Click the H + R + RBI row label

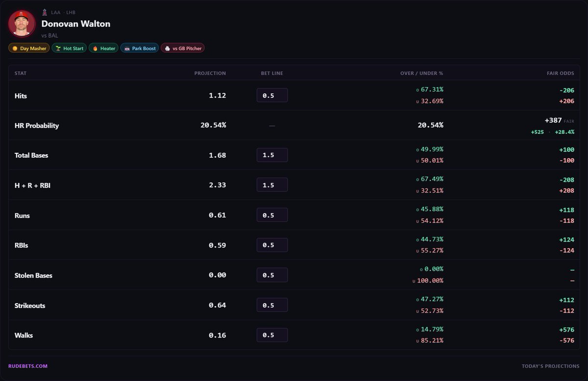tap(32, 185)
